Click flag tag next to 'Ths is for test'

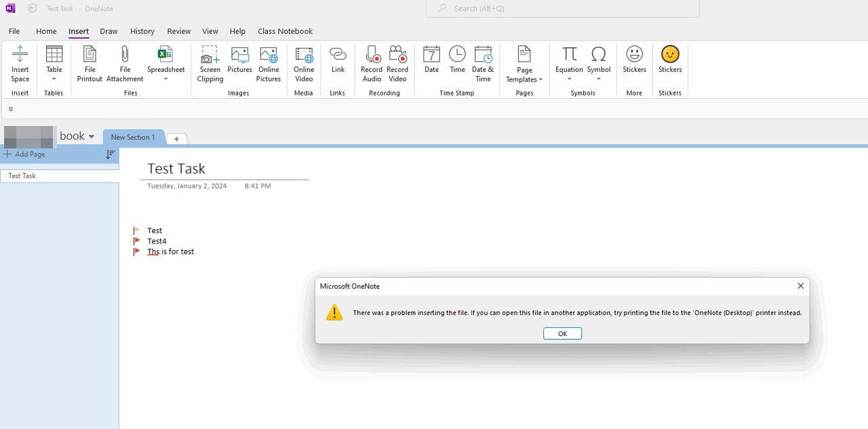click(x=137, y=251)
